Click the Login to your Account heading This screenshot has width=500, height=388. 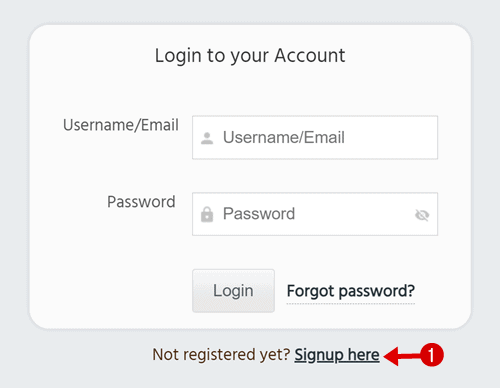pos(250,56)
